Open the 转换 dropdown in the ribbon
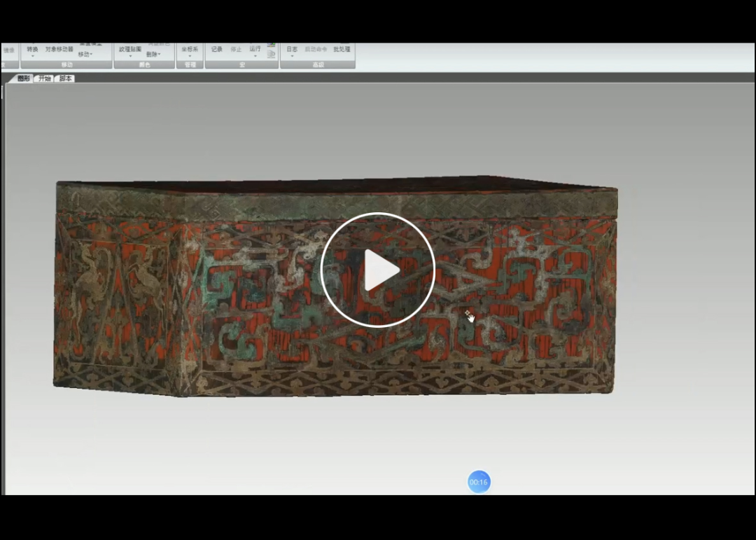756x540 pixels. pos(32,50)
